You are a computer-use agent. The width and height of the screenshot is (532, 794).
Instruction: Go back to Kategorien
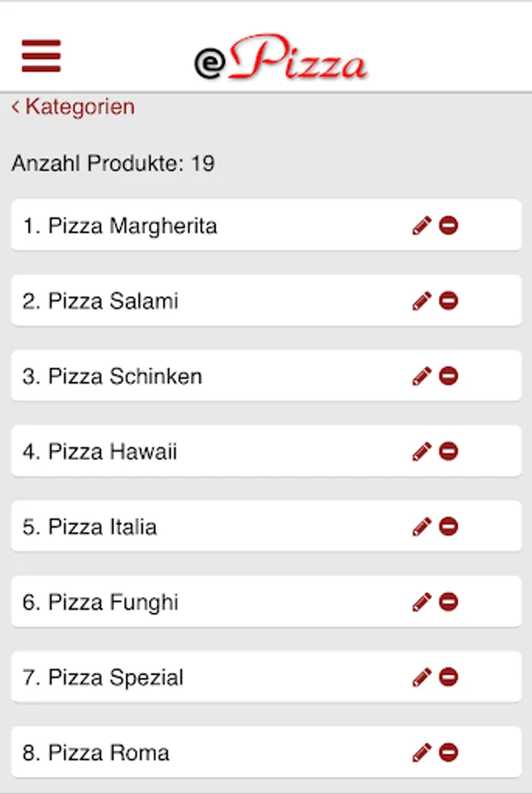pos(73,108)
